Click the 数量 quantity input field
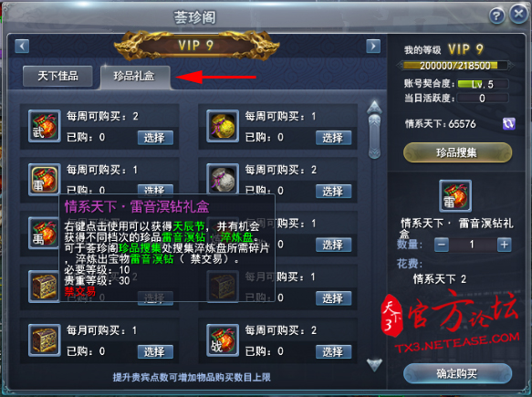Viewport: 532px width, 397px height. point(473,245)
